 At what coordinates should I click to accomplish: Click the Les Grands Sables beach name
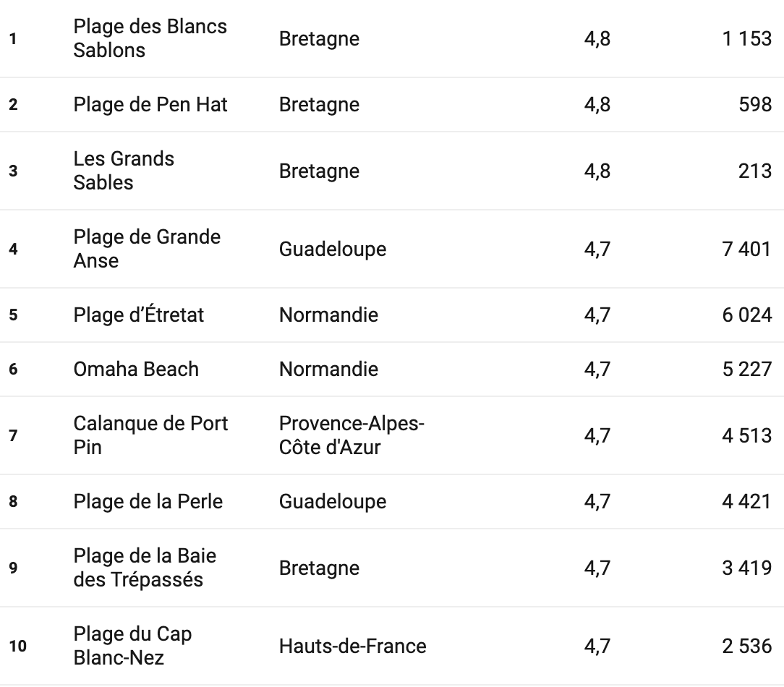(x=124, y=171)
